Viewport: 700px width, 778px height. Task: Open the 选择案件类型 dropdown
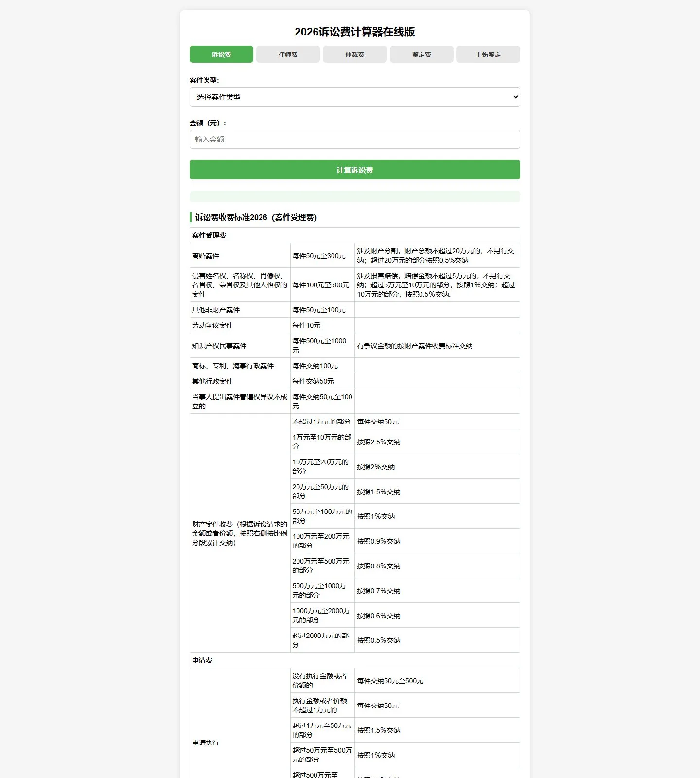click(x=355, y=97)
